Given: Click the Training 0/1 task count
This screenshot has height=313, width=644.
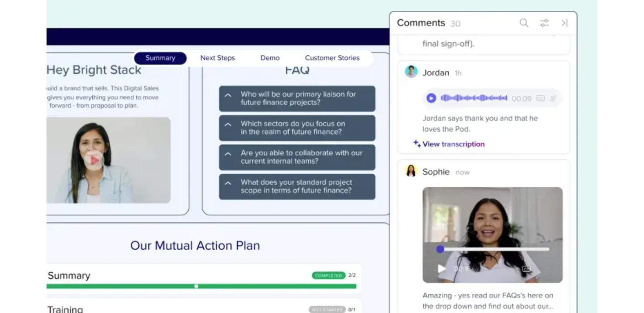Looking at the screenshot, I should coord(352,310).
